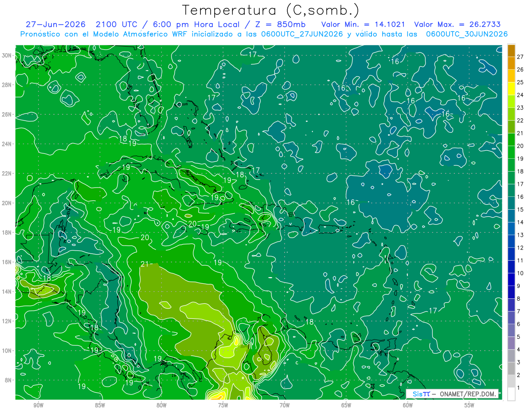532x411 pixels.
Task: Click the 'SisTT – ONAMET/REP.DOM.' logo box
Action: [x=452, y=394]
